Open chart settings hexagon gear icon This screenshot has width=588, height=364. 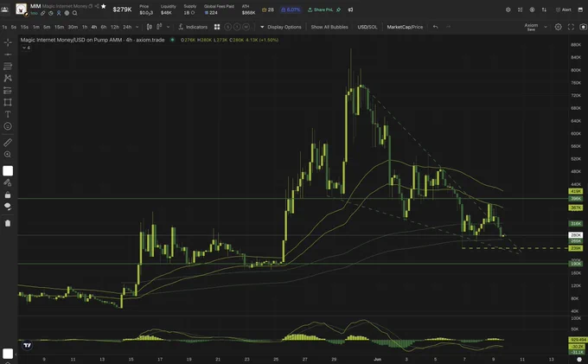(558, 27)
